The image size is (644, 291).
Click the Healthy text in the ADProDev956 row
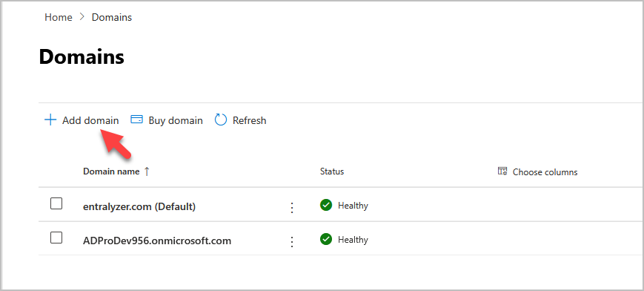pyautogui.click(x=353, y=240)
